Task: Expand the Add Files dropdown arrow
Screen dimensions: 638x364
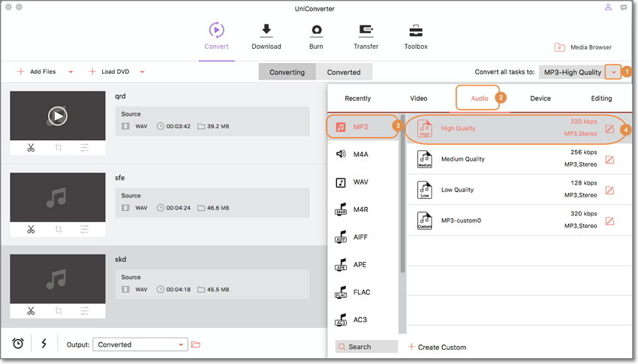Action: (71, 72)
